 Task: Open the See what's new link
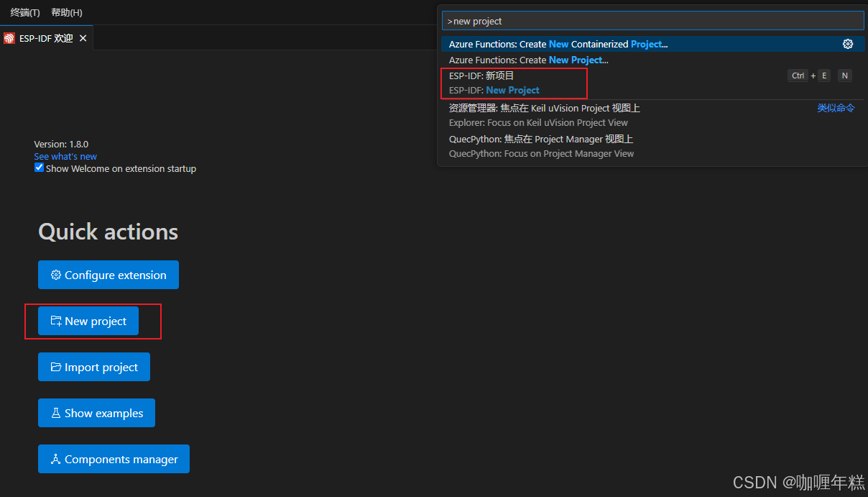coord(65,156)
